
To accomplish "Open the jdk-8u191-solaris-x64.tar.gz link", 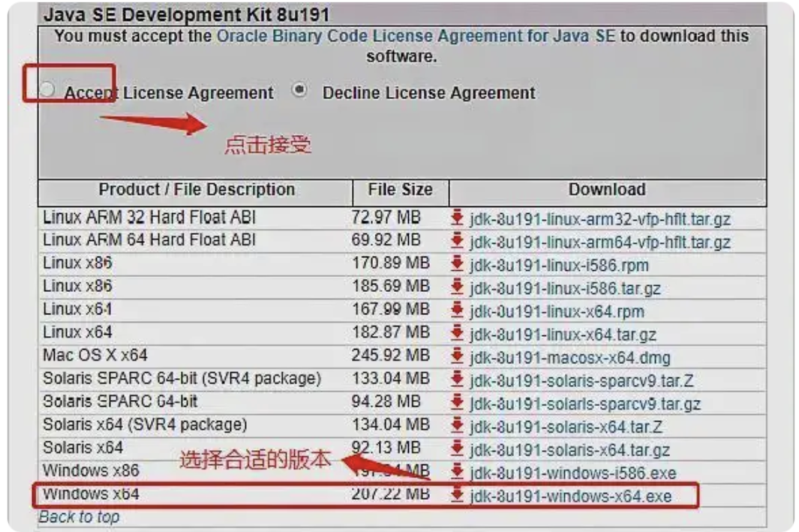I will (569, 450).
